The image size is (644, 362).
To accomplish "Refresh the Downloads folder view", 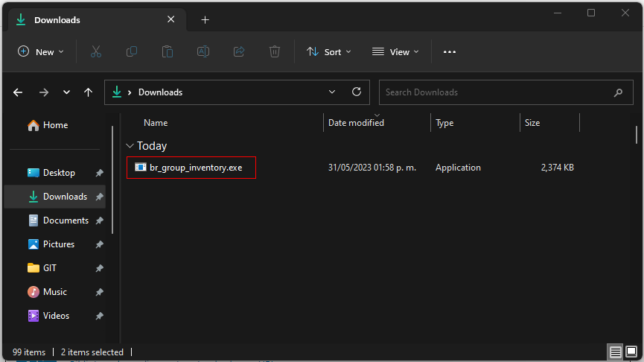I will [357, 92].
